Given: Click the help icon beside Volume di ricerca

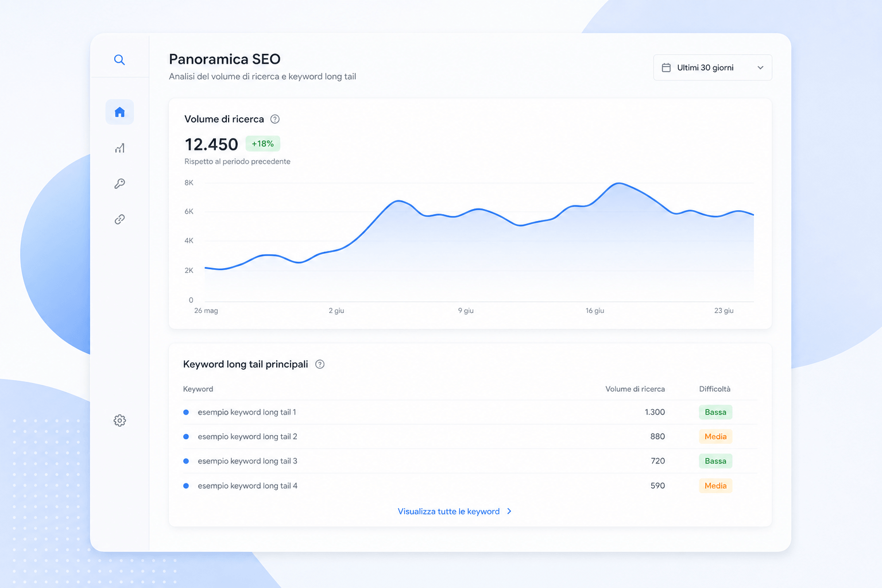Looking at the screenshot, I should tap(275, 119).
